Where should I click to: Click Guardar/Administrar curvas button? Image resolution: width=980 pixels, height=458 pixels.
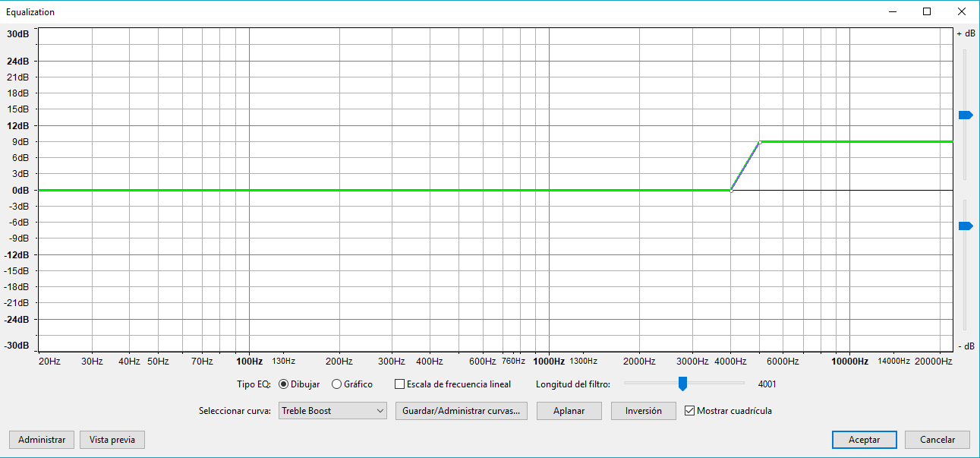[x=461, y=411]
